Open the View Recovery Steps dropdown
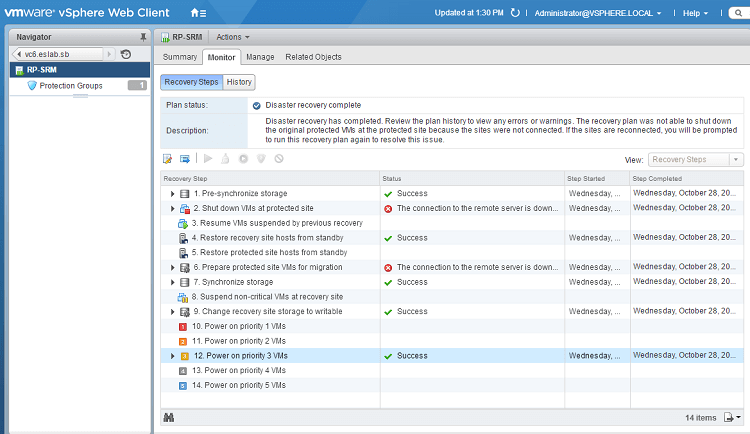Viewport: 750px width, 434px height. point(695,159)
